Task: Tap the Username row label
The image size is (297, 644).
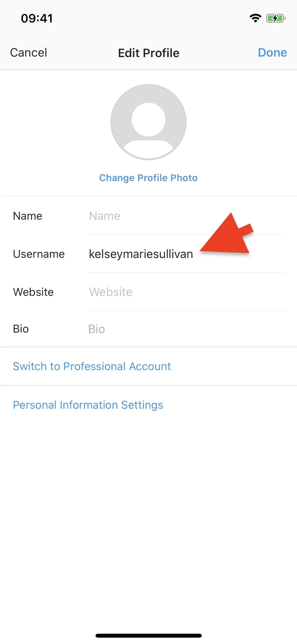Action: point(39,254)
